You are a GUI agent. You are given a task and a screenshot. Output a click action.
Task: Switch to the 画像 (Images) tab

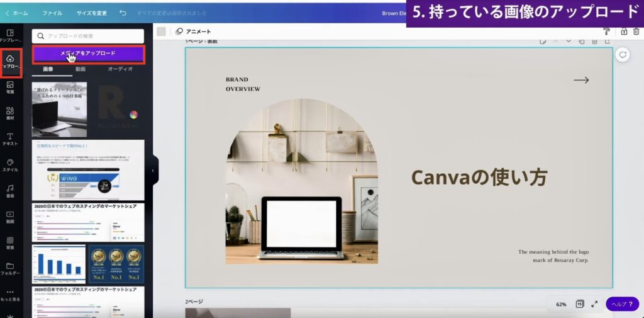[x=48, y=69]
